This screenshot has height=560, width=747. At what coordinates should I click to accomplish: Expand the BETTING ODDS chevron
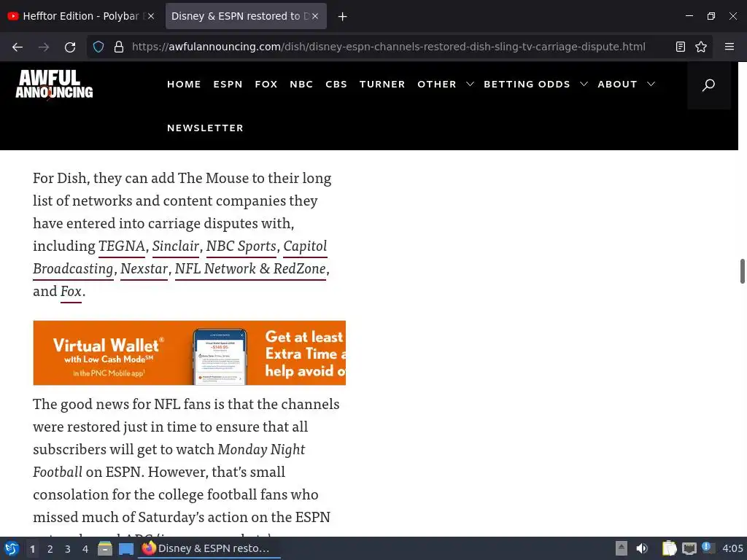pyautogui.click(x=584, y=85)
